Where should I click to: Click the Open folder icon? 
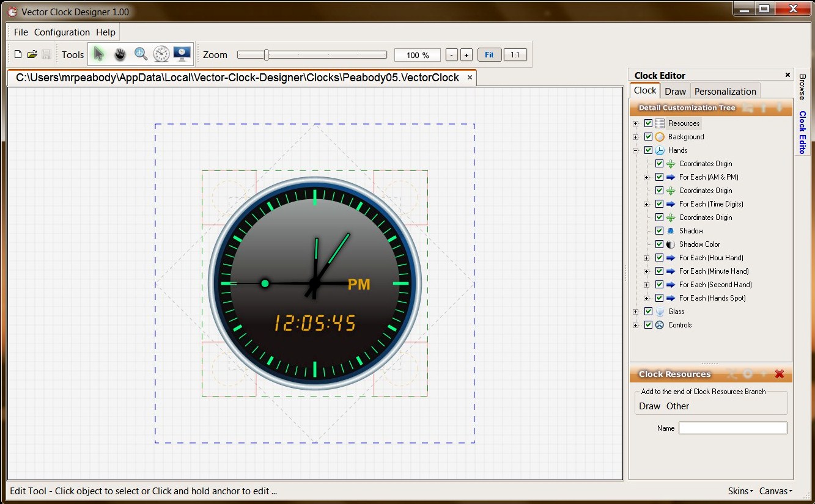[x=32, y=54]
